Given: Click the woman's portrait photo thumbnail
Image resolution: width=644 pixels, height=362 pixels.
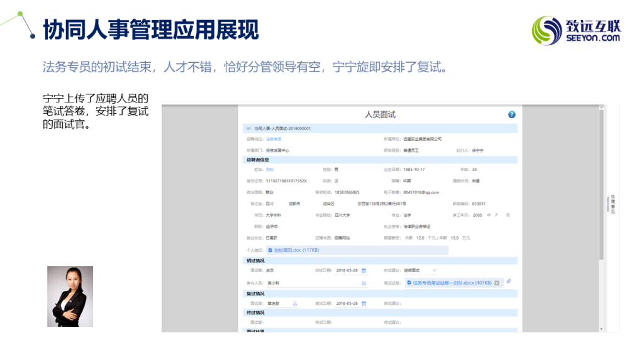Looking at the screenshot, I should coord(70,296).
